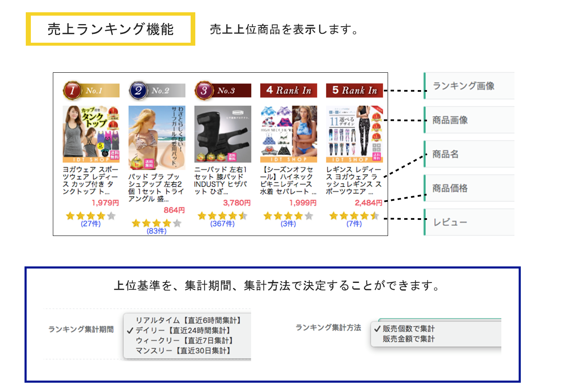Viewport: 577px width, 392px height.
Task: Click the 売上ランキング機能 heading box
Action: pos(110,29)
